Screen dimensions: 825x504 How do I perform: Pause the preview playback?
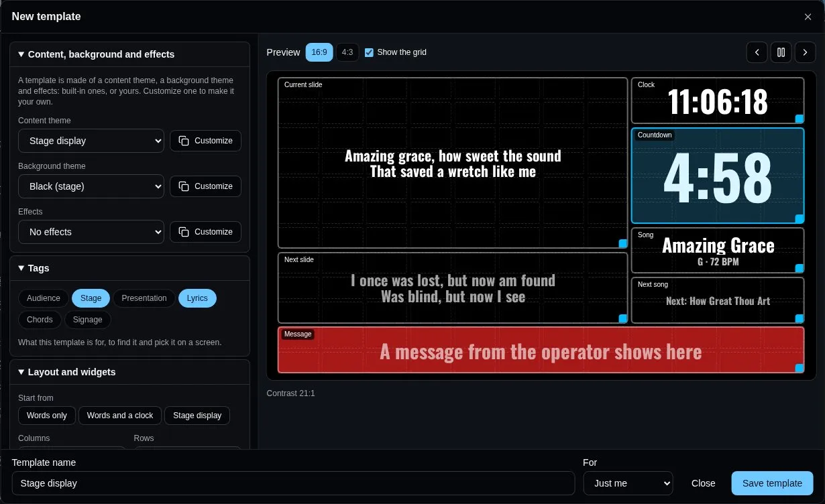[x=781, y=52]
